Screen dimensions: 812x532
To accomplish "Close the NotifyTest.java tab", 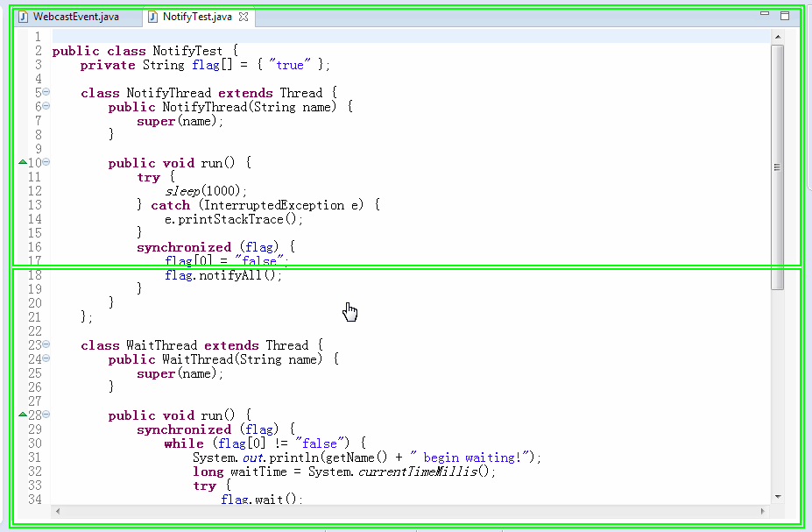I will pyautogui.click(x=244, y=17).
